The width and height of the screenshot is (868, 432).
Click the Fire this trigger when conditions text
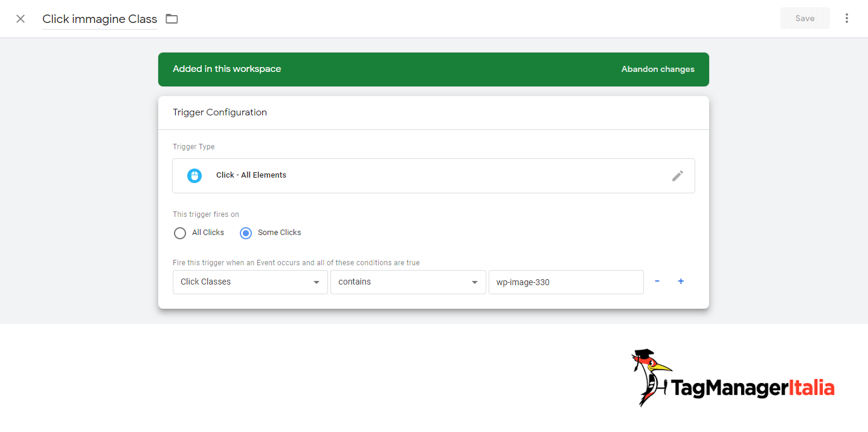(296, 263)
